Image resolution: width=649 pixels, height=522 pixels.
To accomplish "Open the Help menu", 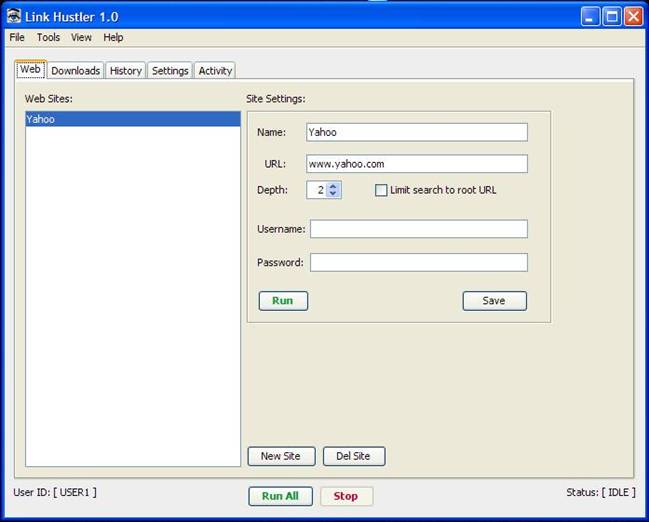I will (x=113, y=37).
